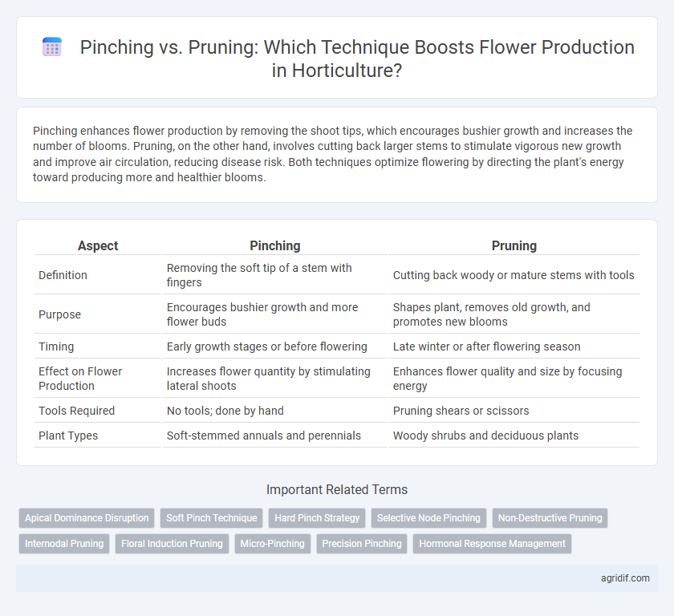Select the Plant Types row label
674x616 pixels.
click(68, 436)
